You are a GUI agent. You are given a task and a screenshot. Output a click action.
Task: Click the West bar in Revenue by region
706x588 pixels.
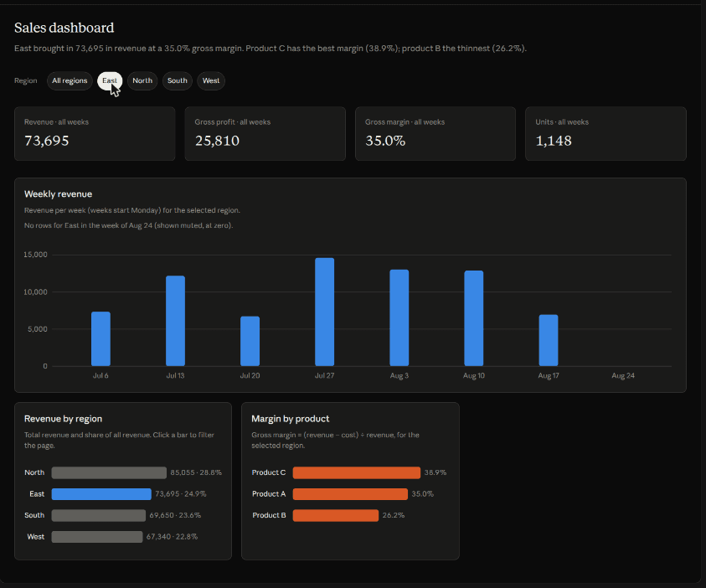97,537
